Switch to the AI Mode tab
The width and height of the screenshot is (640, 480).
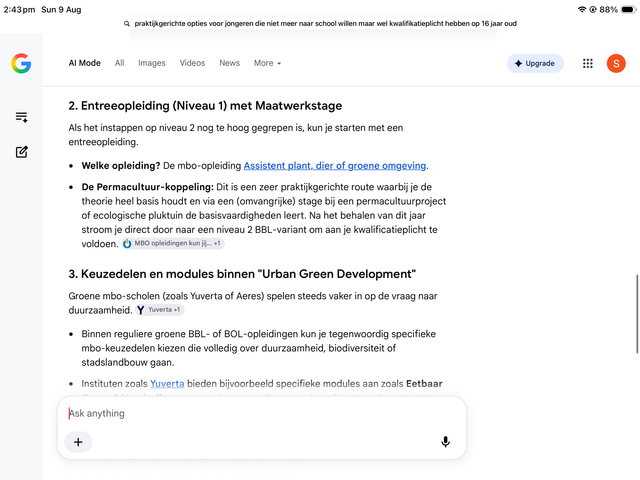pyautogui.click(x=84, y=63)
